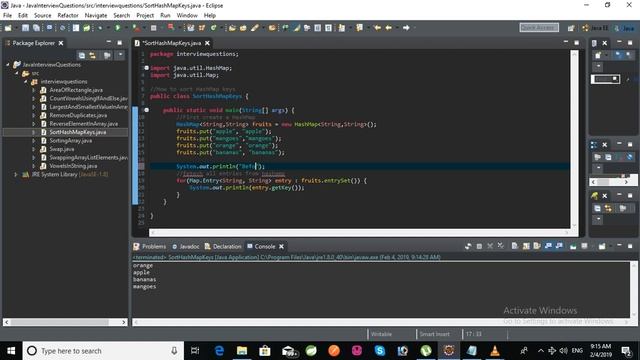Save the current file using the Save icon
Viewport: 640px width, 360px height.
point(25,28)
